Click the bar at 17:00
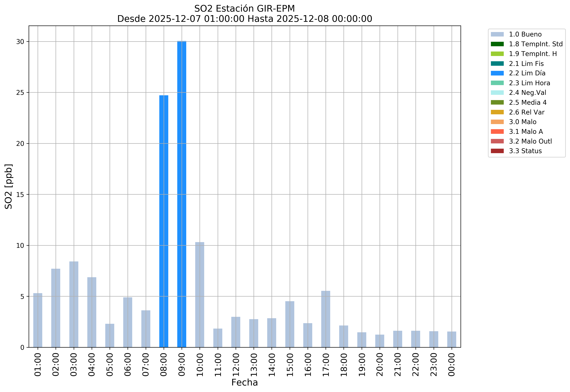570x392 pixels. point(326,319)
